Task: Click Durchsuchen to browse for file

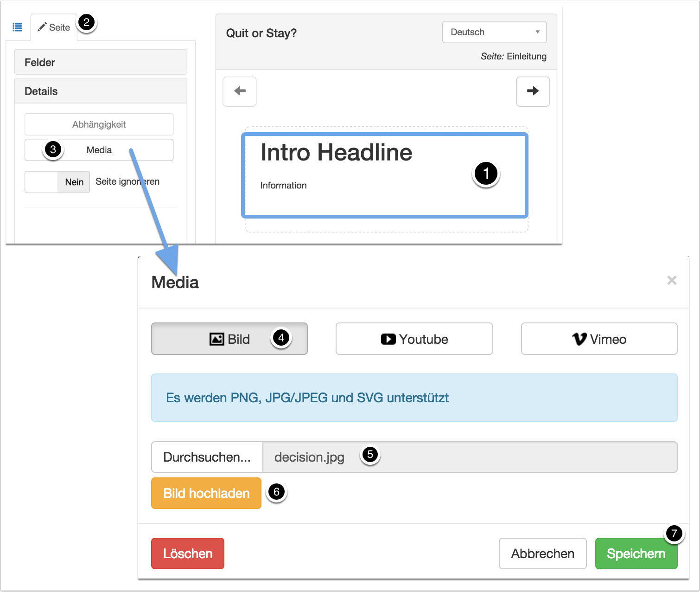Action: 207,457
